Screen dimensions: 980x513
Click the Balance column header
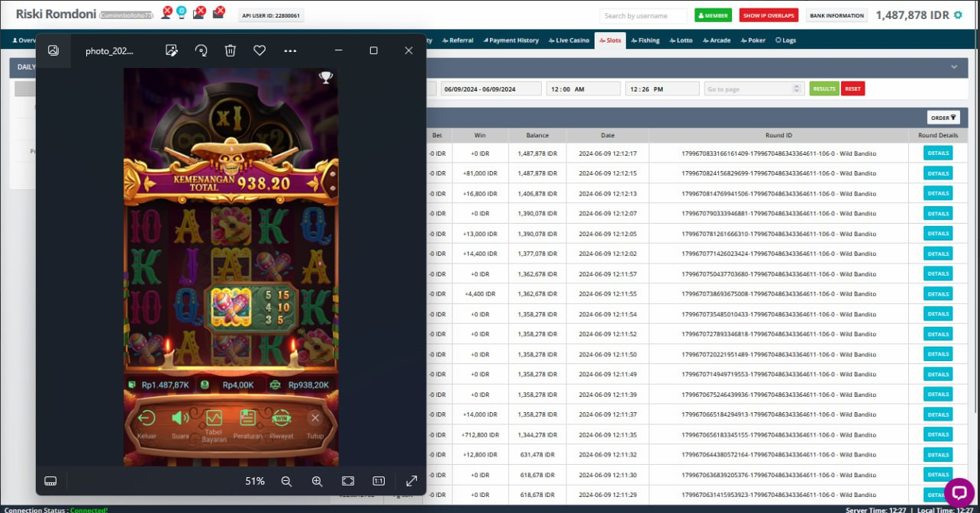537,135
